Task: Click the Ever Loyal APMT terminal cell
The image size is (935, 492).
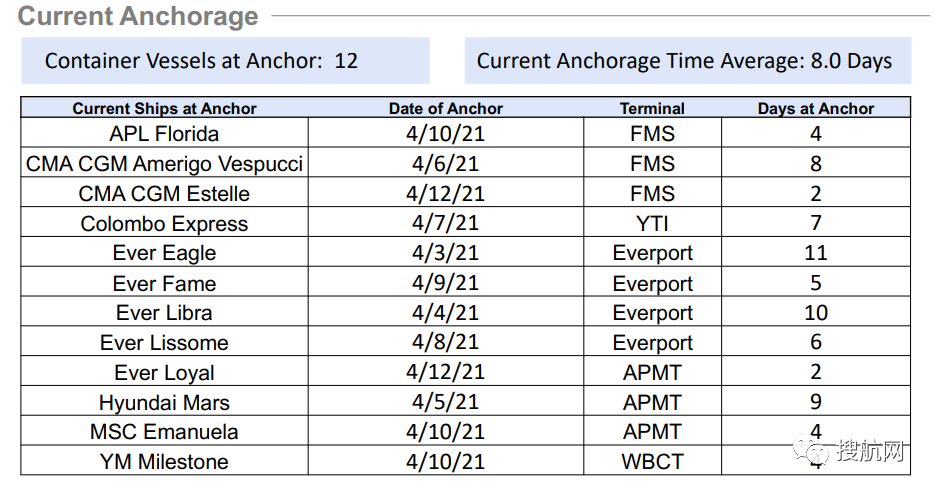Action: (652, 372)
